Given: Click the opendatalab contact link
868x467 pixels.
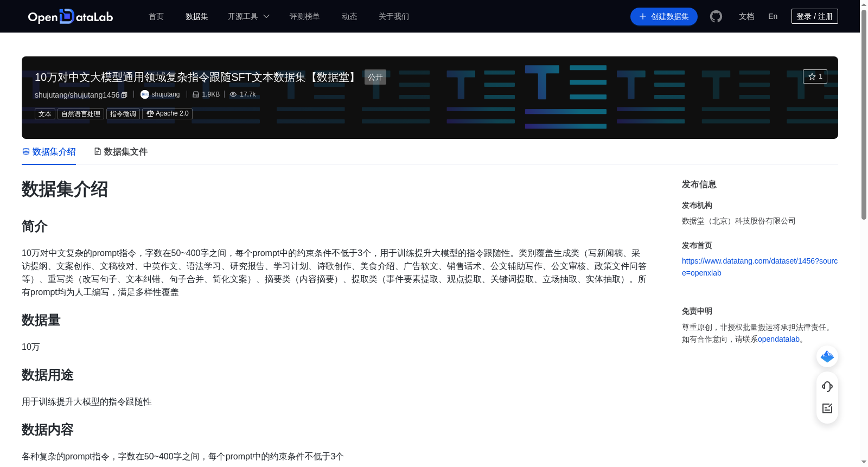Looking at the screenshot, I should coord(778,339).
